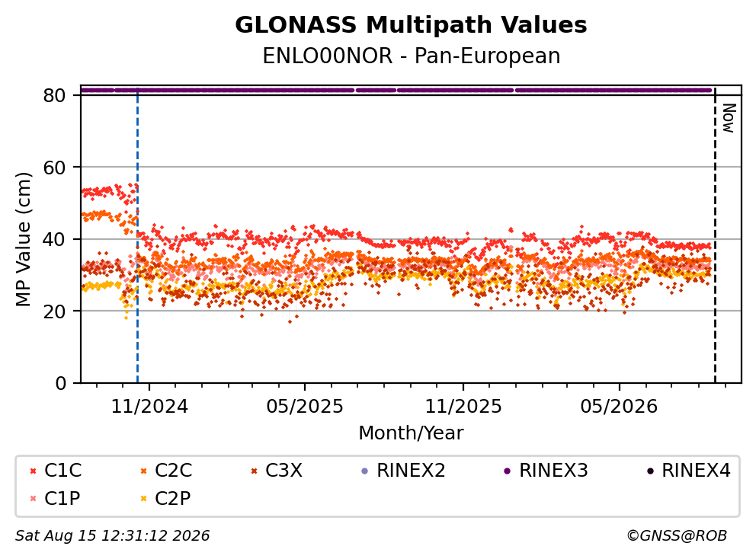
Task: Click the RINEX3 legend entry
Action: coord(546,471)
